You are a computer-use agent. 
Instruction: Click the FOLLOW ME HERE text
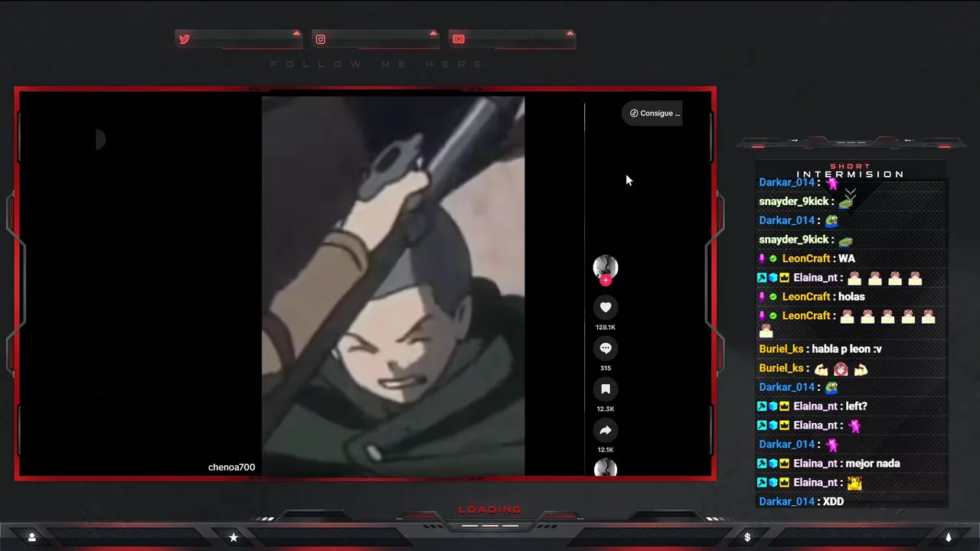tap(377, 64)
